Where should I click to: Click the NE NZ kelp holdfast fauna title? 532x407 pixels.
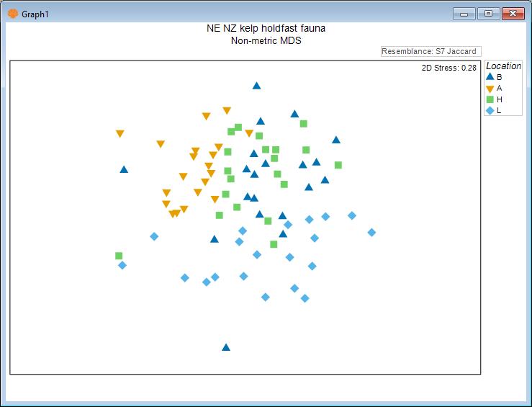(x=266, y=29)
